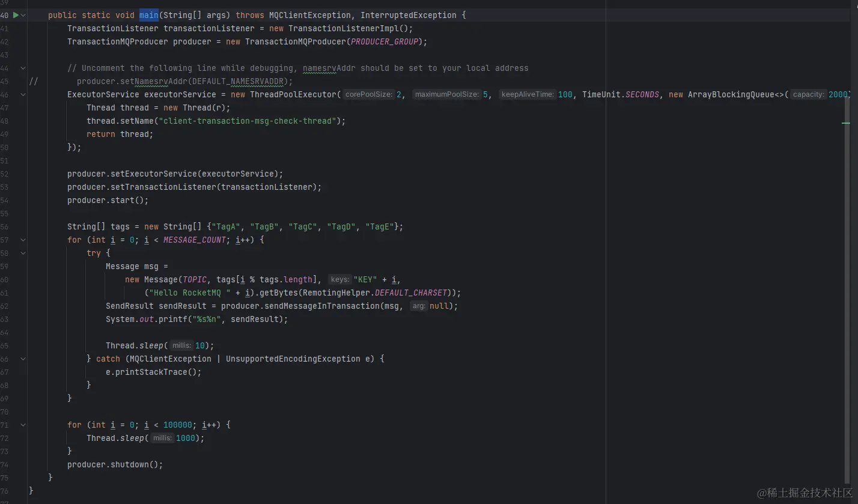Click the capacity parameter hint

(808, 94)
